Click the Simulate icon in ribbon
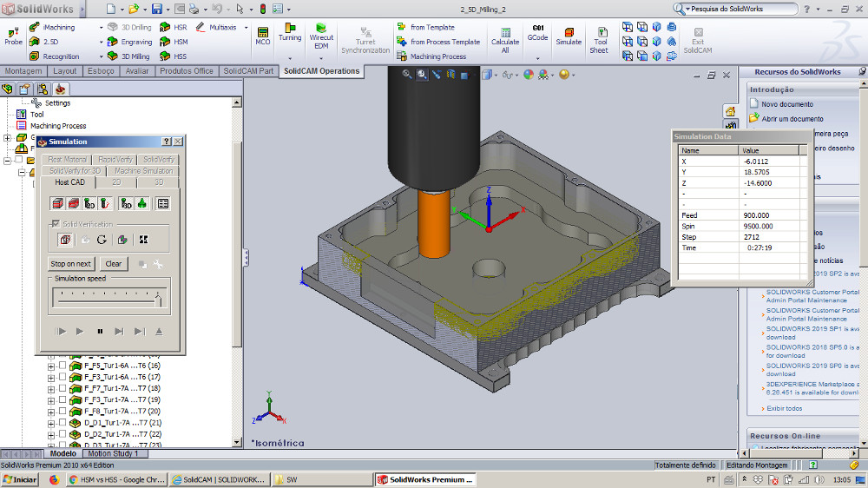Viewport: 868px width, 488px height. click(569, 36)
